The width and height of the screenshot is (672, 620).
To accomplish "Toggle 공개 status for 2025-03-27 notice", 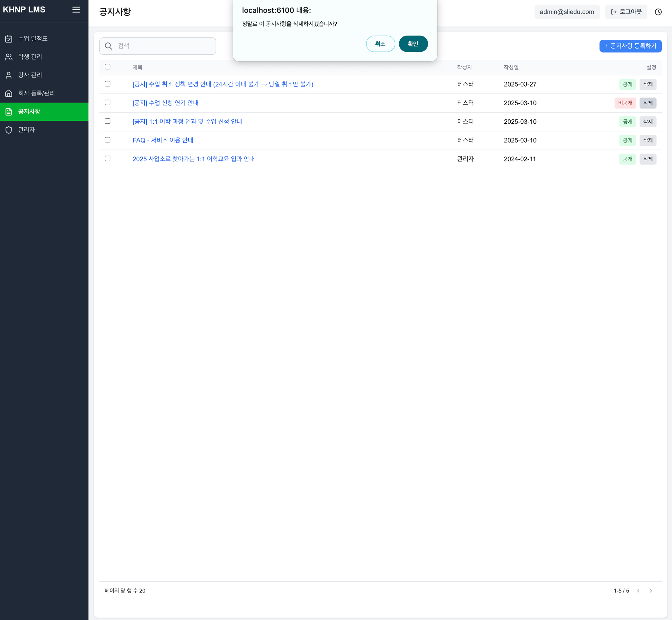I will 627,84.
